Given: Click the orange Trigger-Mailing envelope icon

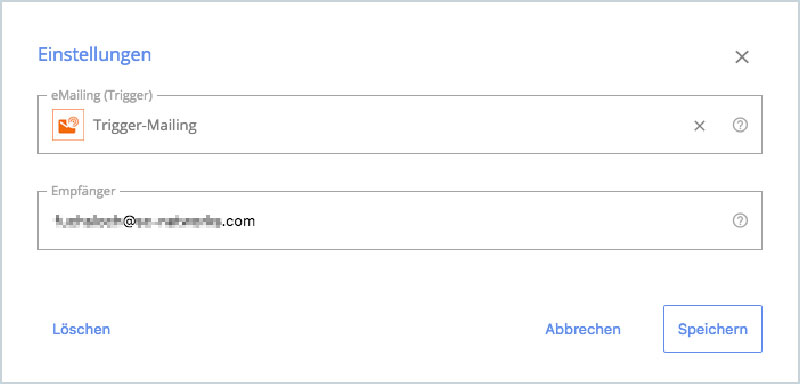Looking at the screenshot, I should (x=68, y=125).
